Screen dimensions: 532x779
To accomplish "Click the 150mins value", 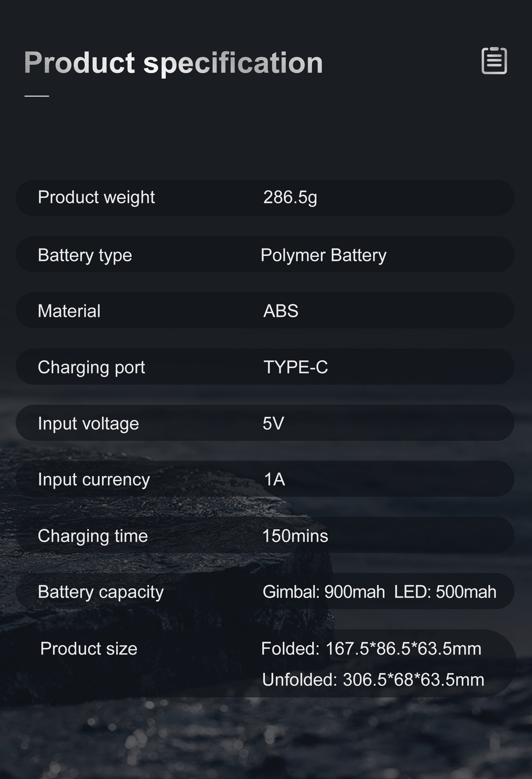I will click(295, 536).
